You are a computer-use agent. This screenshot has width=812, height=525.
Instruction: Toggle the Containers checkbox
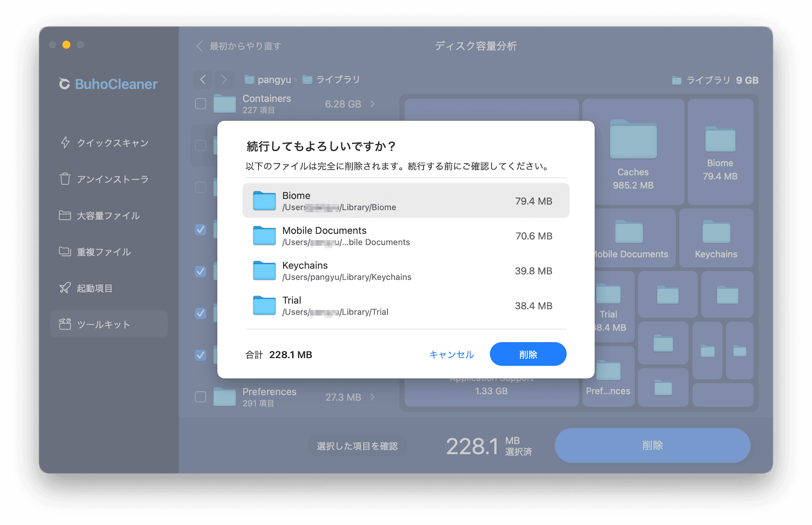pos(200,103)
